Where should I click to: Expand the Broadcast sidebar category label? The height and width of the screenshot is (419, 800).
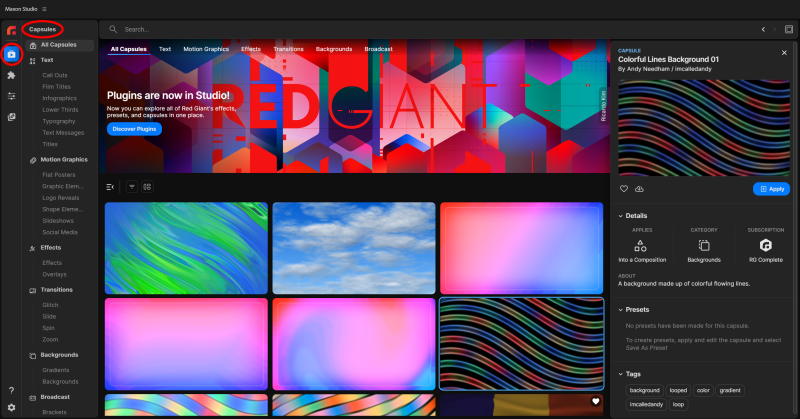(55, 397)
